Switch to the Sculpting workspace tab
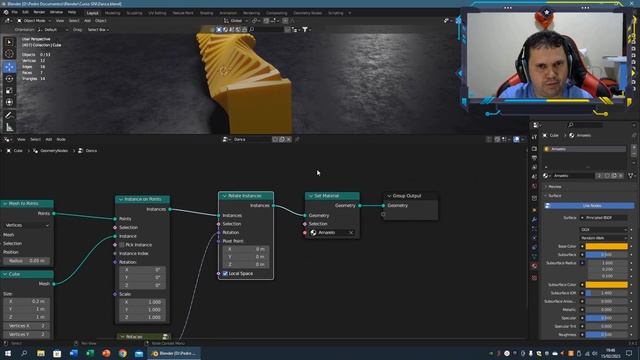The image size is (640, 360). pos(134,13)
